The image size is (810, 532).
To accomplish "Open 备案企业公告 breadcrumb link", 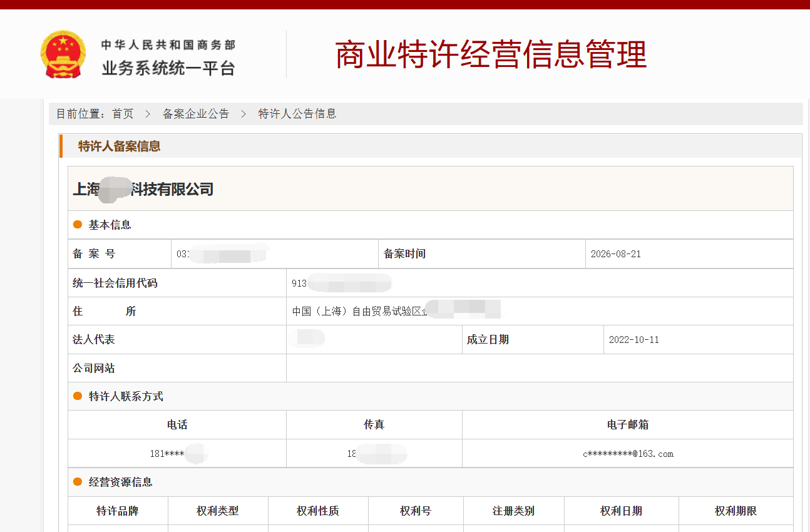I will (196, 114).
